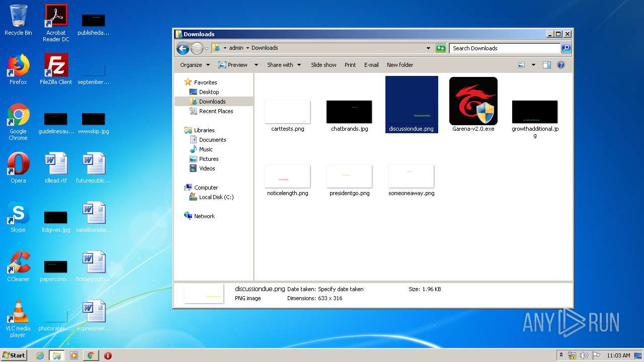644x362 pixels.
Task: Click Change your view icon
Action: point(521,65)
